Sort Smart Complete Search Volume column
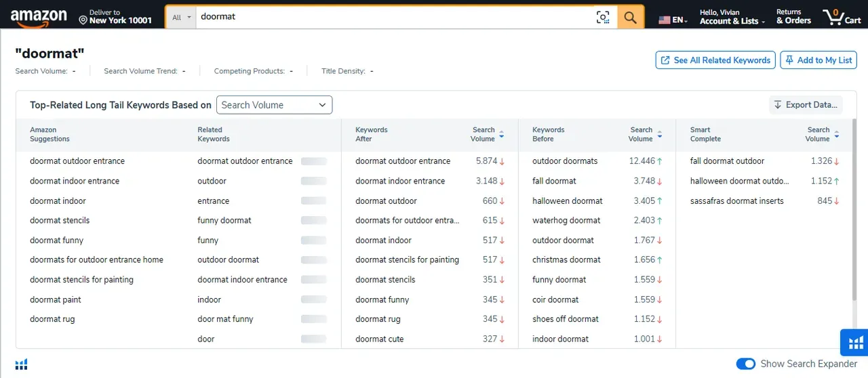Image resolution: width=868 pixels, height=378 pixels. (x=836, y=134)
